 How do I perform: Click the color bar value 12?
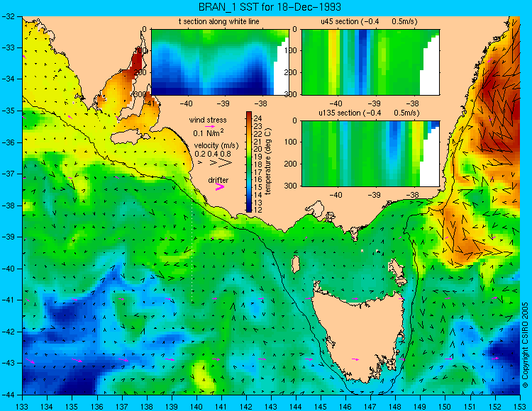coord(257,210)
